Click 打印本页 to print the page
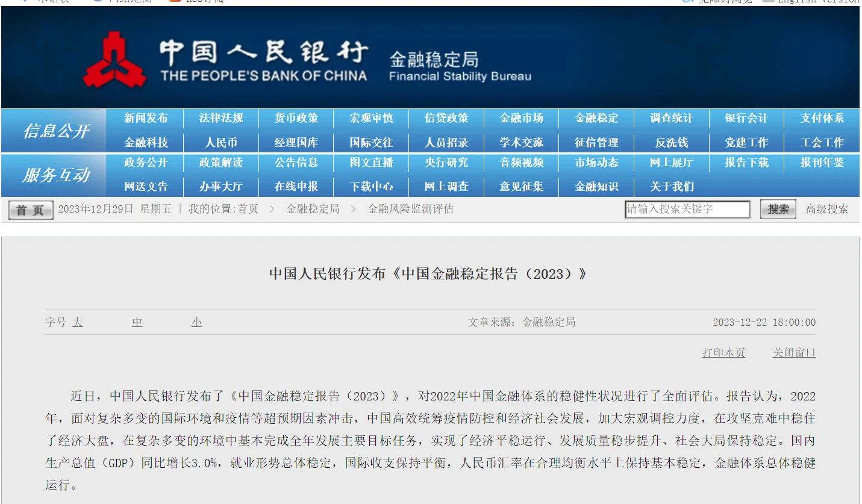 click(723, 352)
